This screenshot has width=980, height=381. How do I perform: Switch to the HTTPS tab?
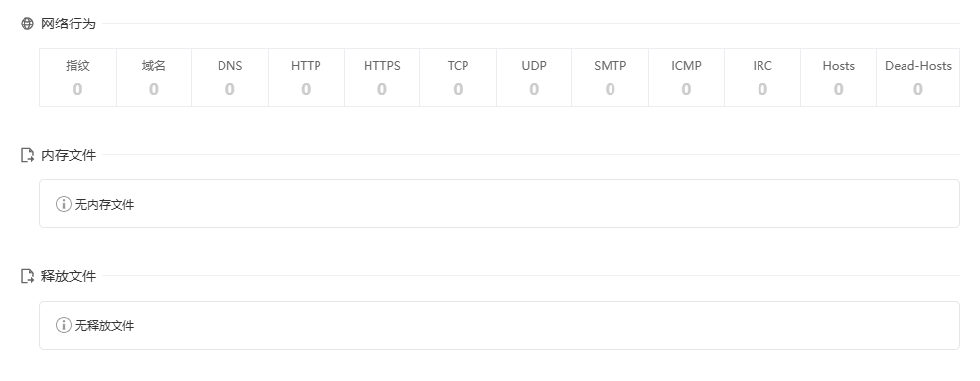tap(382, 77)
